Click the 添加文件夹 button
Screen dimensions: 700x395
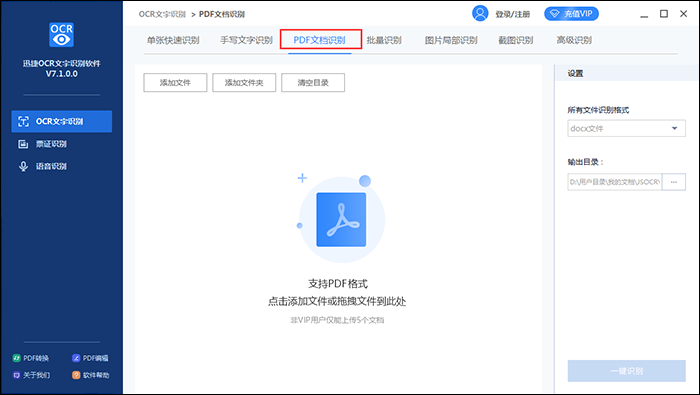tap(244, 83)
